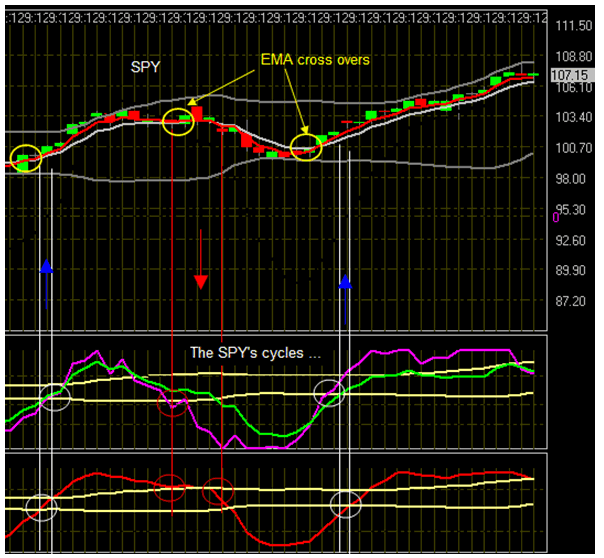Click the 100.70 price axis label
This screenshot has width=604, height=558.
tap(574, 148)
